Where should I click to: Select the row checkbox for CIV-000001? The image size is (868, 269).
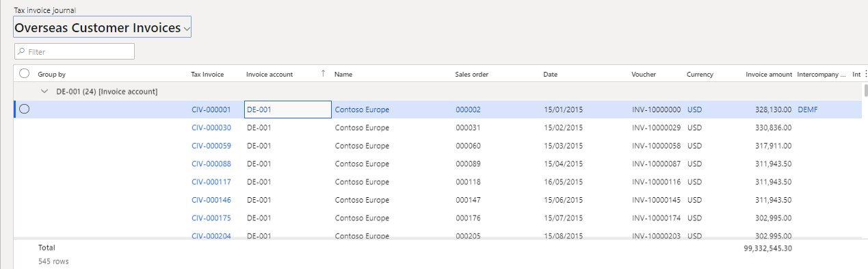pyautogui.click(x=25, y=110)
